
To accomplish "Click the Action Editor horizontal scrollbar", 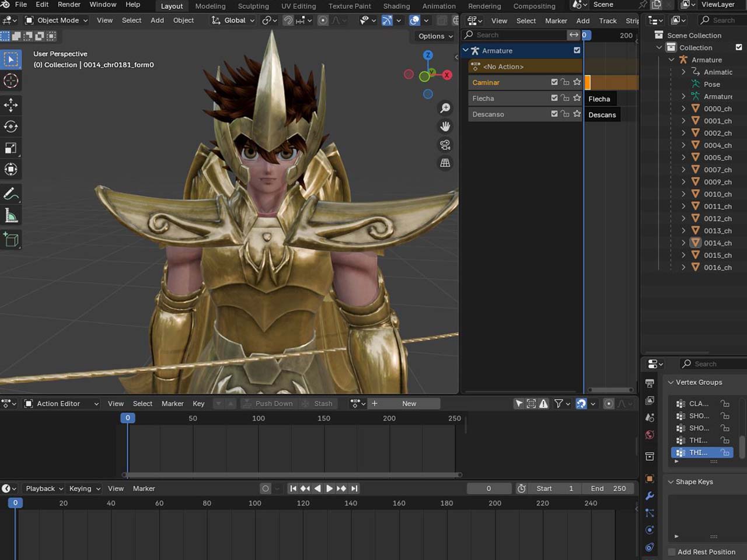I will [x=292, y=475].
